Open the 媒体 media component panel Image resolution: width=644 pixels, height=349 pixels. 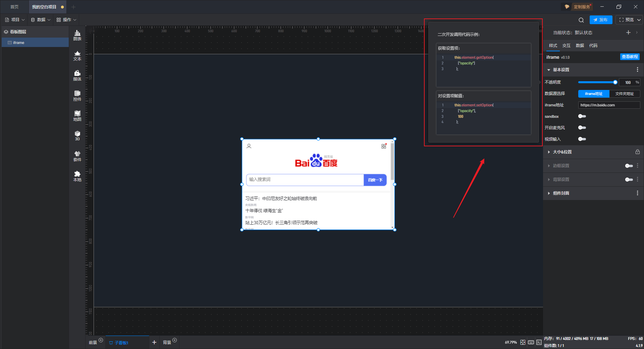[77, 76]
